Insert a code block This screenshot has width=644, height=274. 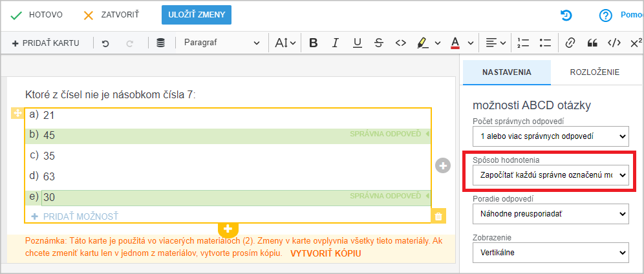click(x=614, y=43)
